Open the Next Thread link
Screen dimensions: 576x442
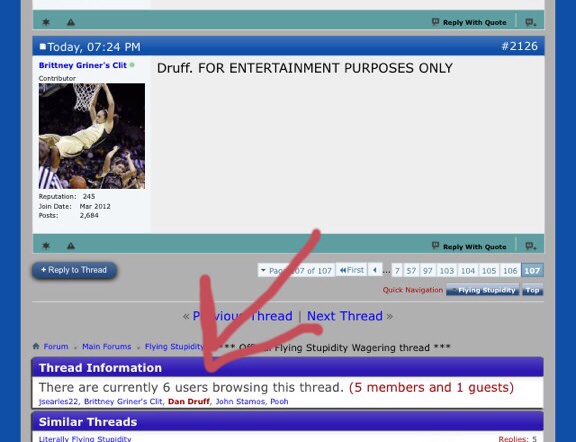(x=345, y=316)
